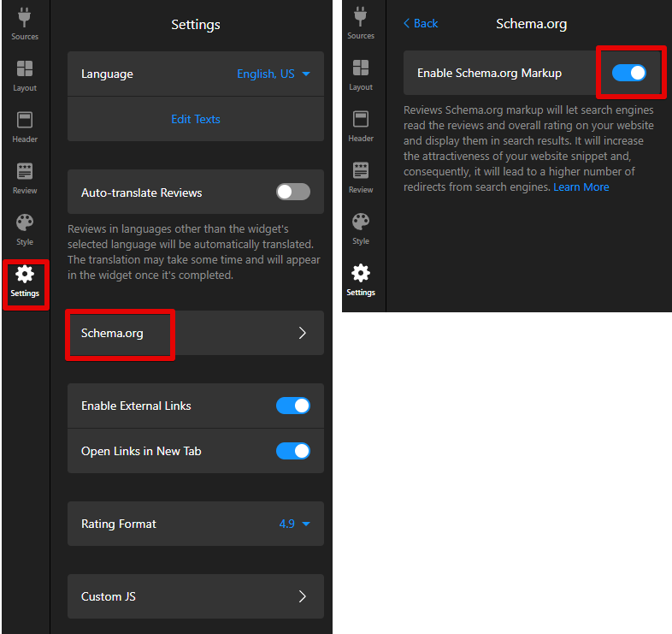
Task: Open the Rating Format dropdown showing 4.9
Action: 294,524
